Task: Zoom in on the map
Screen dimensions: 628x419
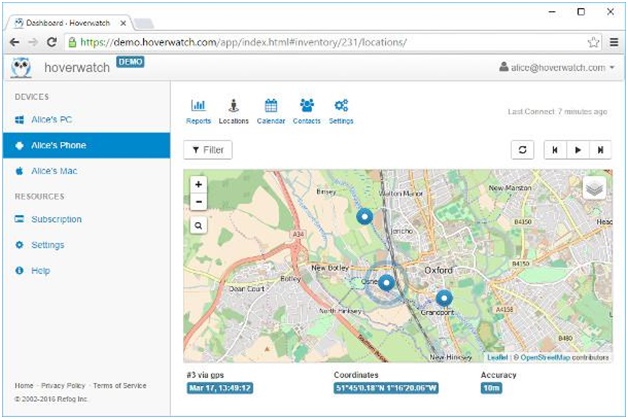Action: 198,185
